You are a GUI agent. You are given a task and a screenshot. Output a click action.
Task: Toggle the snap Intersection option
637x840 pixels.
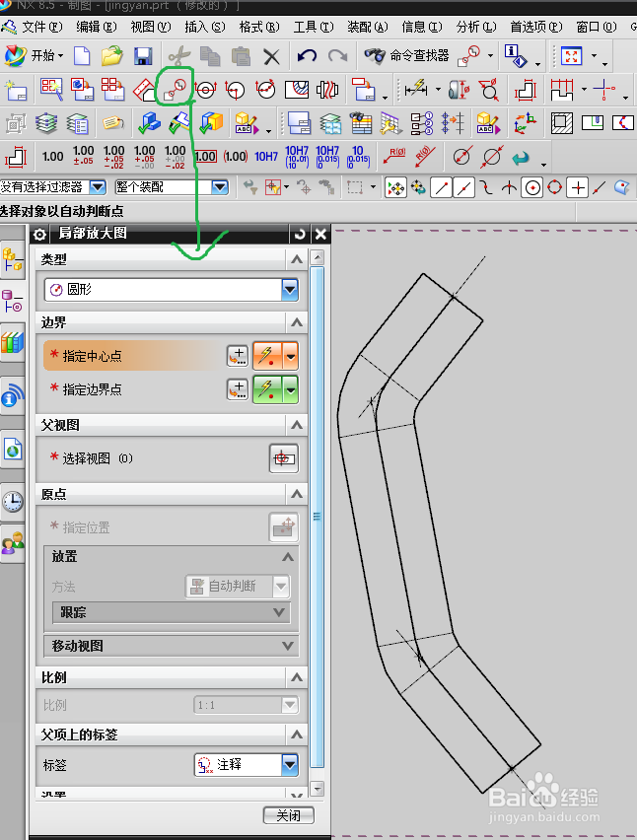click(509, 188)
